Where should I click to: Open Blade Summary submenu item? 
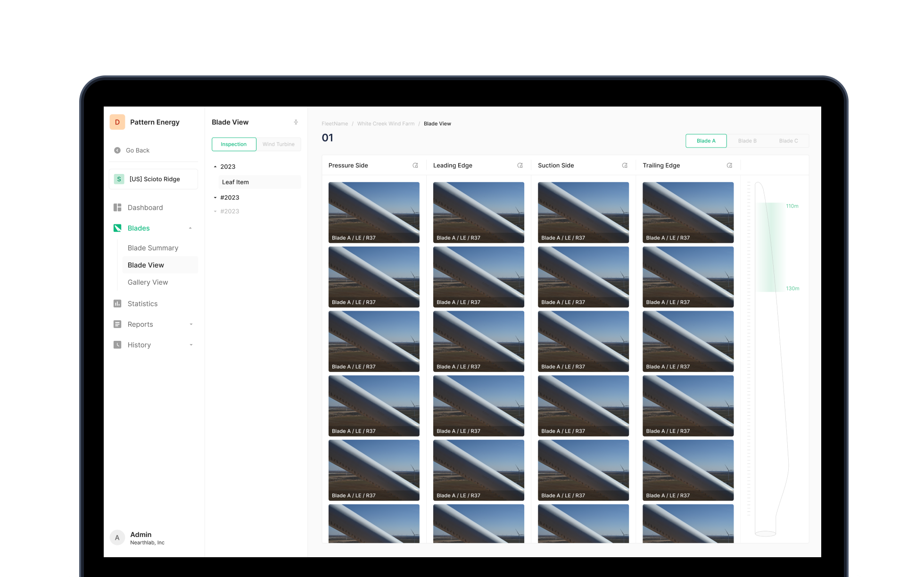[153, 248]
